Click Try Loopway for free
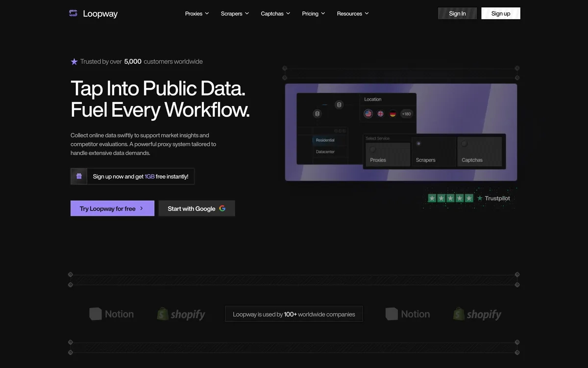This screenshot has height=368, width=588. [x=112, y=208]
